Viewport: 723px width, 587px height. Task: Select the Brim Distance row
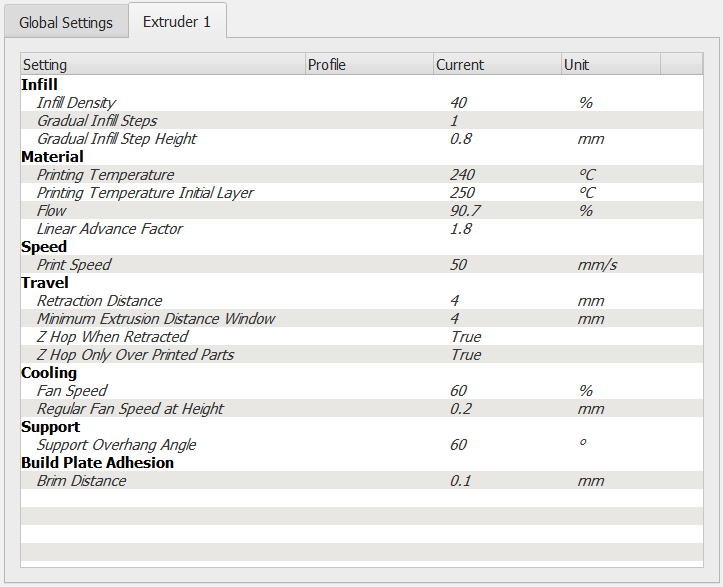pos(362,480)
